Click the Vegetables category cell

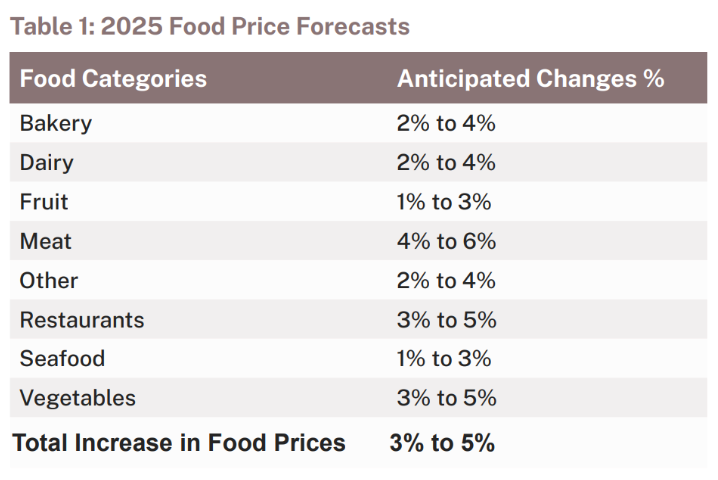coord(78,398)
